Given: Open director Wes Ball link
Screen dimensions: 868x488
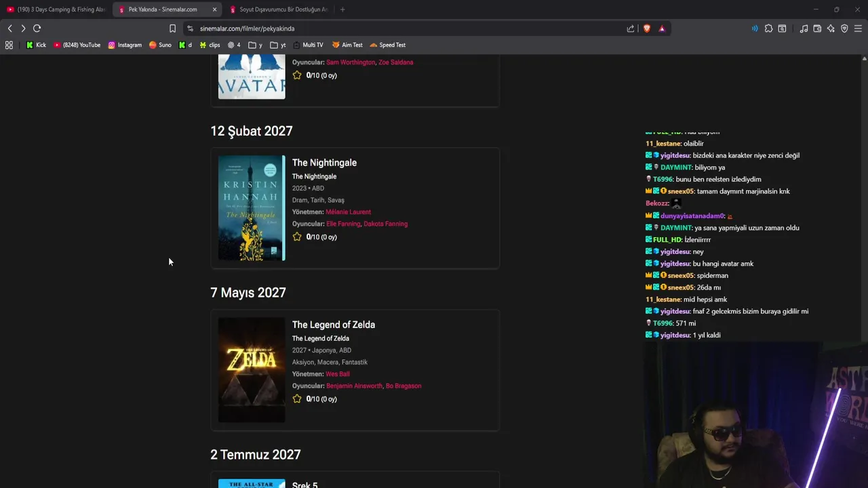Looking at the screenshot, I should click(338, 374).
